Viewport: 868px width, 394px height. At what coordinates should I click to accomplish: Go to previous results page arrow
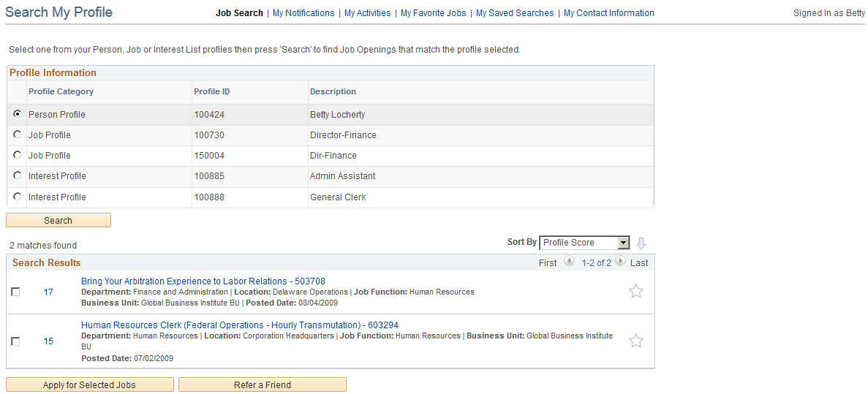click(569, 261)
